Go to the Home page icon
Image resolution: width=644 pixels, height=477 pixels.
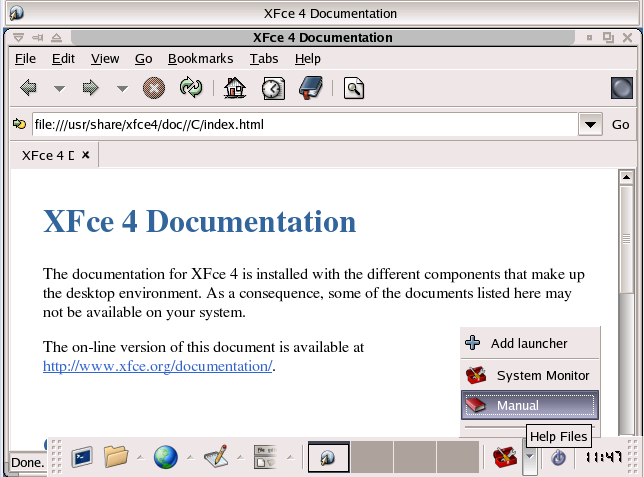[x=235, y=88]
